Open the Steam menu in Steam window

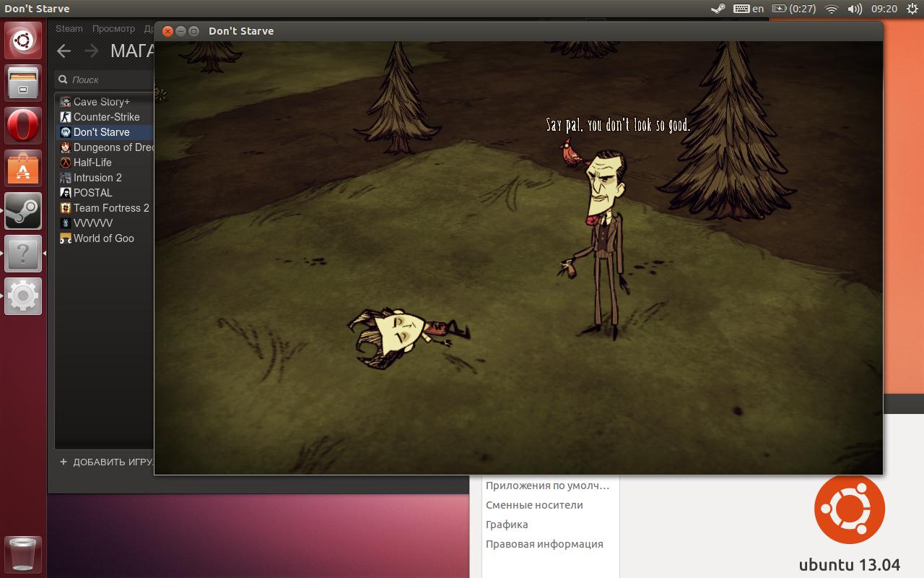pos(69,29)
